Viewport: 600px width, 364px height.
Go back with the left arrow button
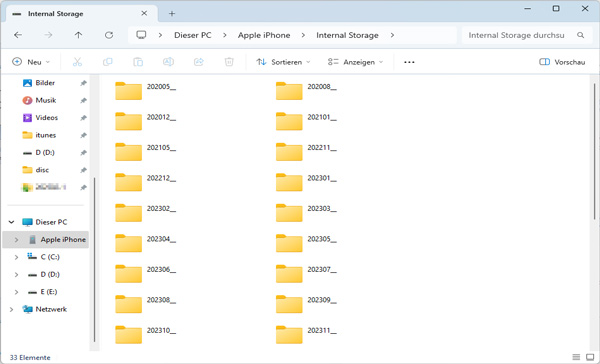18,35
